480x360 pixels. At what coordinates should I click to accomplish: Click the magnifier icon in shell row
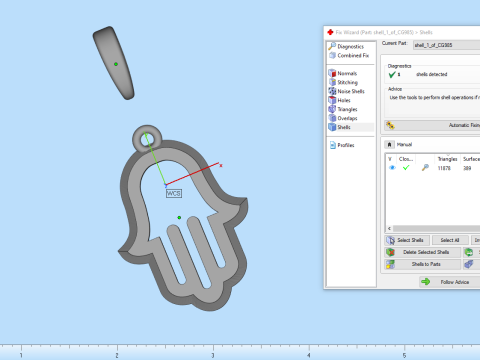pos(425,168)
